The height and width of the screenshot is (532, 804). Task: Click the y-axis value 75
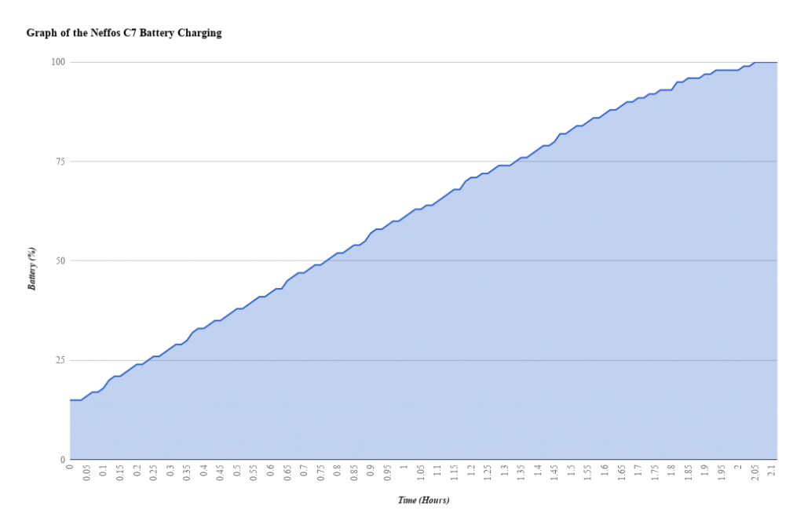coord(60,162)
